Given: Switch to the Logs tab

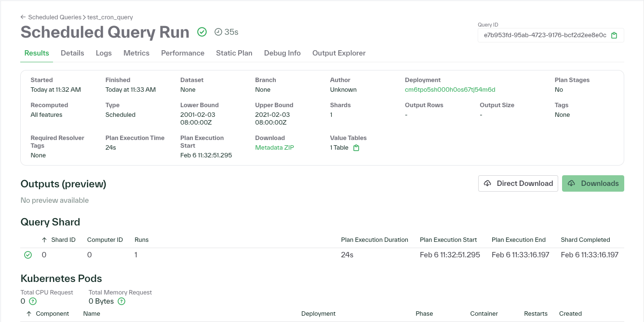Looking at the screenshot, I should [x=104, y=53].
